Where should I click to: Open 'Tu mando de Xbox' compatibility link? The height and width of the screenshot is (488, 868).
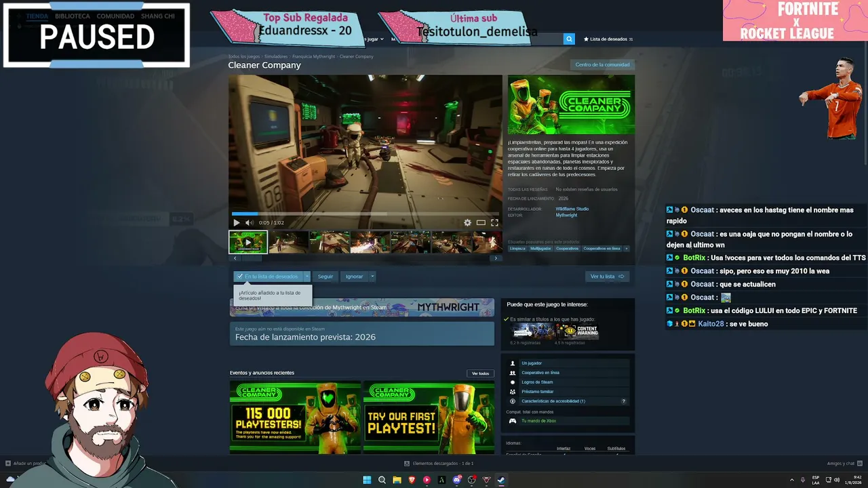(x=538, y=421)
